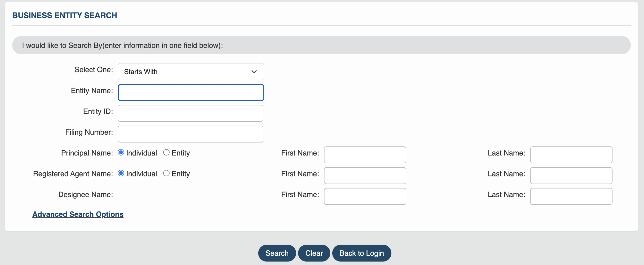Open the Select One dropdown

190,72
